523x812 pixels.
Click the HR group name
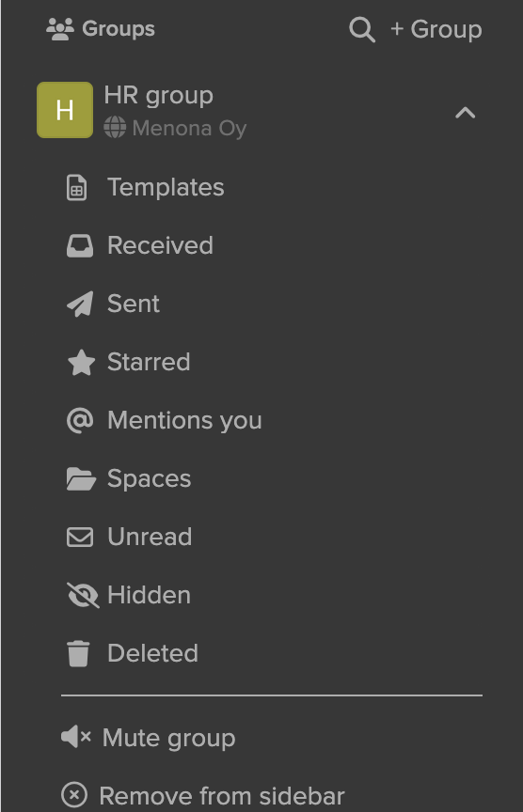coord(159,96)
